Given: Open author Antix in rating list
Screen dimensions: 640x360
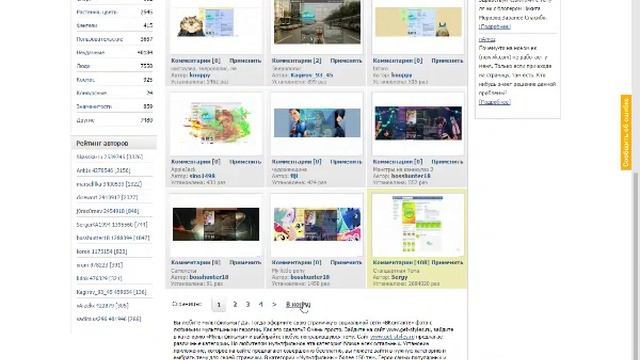Looking at the screenshot, I should [x=103, y=170].
